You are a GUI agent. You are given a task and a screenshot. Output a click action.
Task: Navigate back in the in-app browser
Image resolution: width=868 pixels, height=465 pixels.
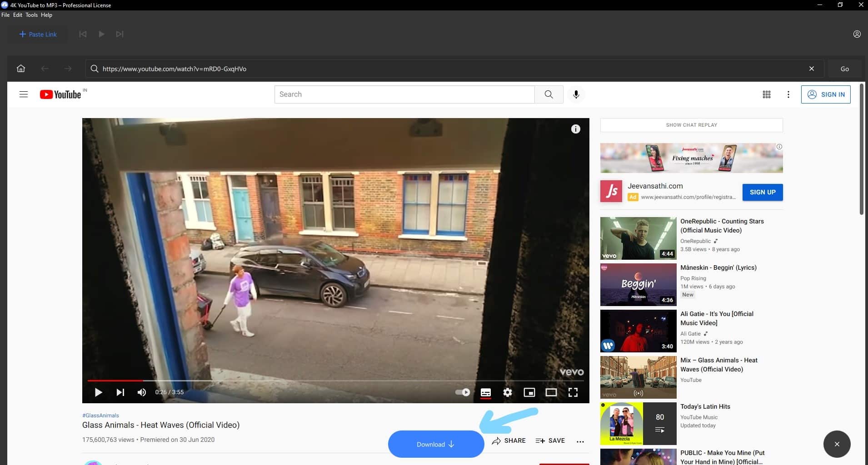click(x=45, y=69)
